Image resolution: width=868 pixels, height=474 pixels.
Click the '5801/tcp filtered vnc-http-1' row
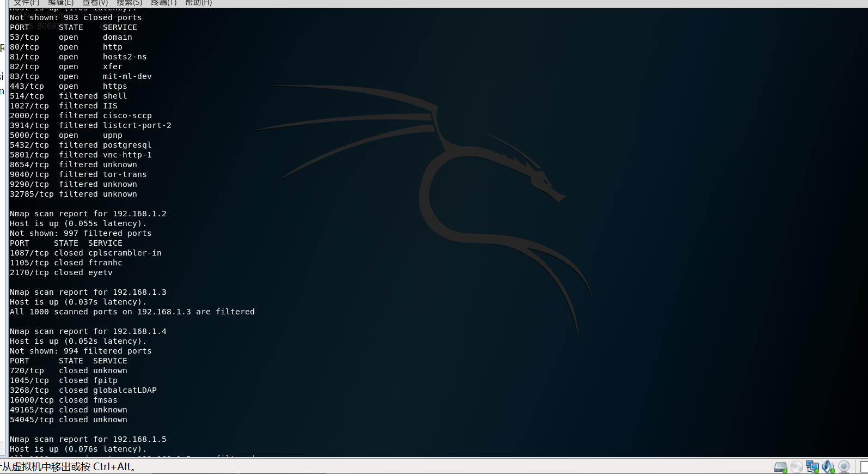pos(81,155)
